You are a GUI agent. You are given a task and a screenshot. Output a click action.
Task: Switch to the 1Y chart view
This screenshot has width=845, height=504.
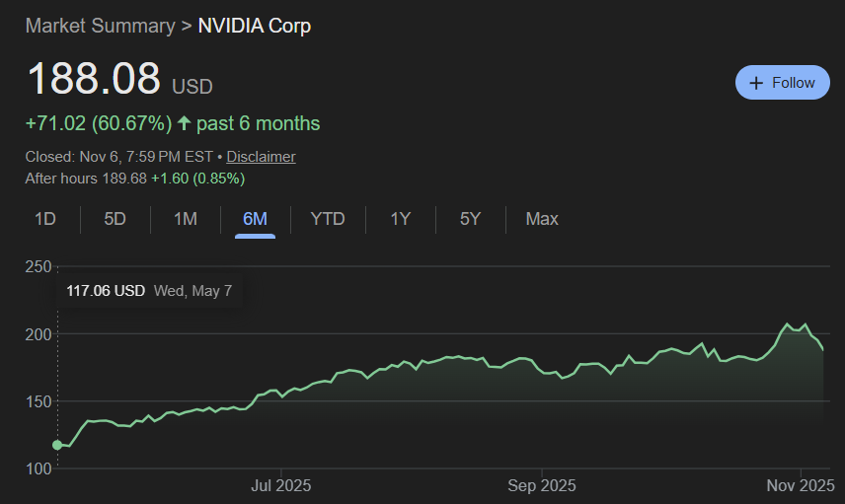[400, 219]
